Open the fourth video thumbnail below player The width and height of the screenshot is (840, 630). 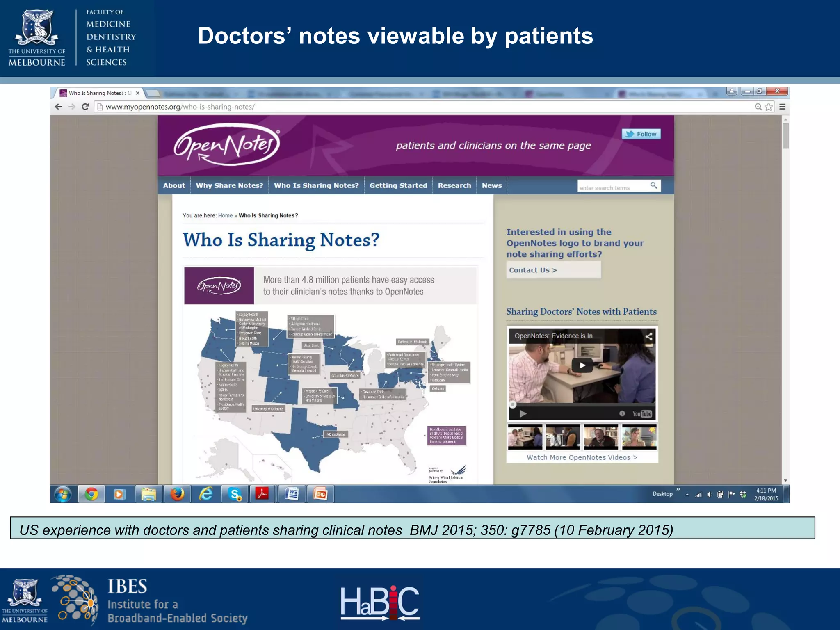[639, 437]
